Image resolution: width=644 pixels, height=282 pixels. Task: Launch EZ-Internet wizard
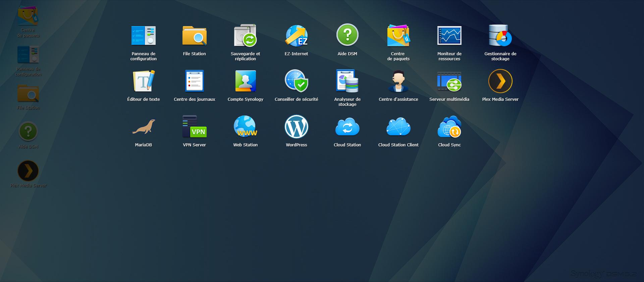pos(296,36)
